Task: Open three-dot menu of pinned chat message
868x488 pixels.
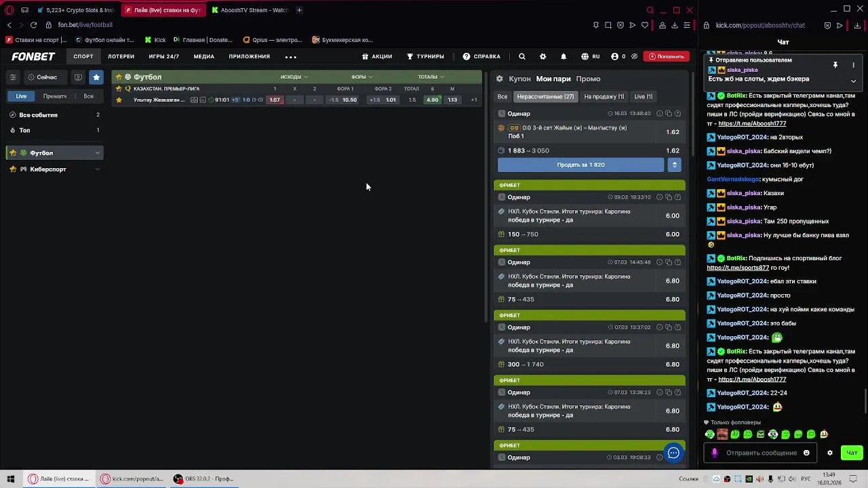Action: [x=853, y=65]
